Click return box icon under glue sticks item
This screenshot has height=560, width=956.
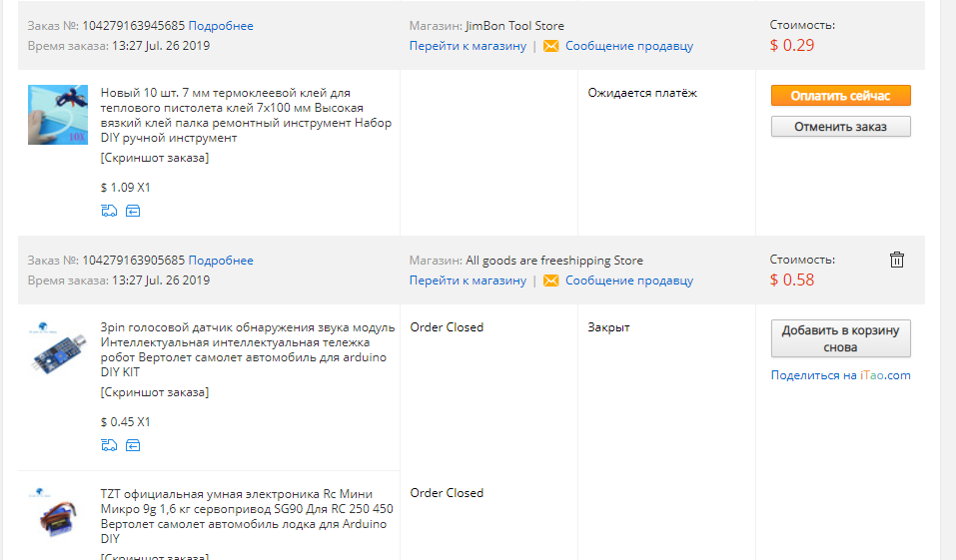pos(133,211)
